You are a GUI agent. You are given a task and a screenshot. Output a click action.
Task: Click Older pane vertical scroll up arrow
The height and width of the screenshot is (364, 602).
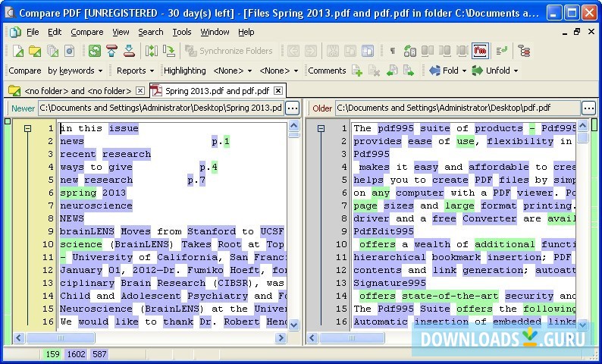(582, 126)
